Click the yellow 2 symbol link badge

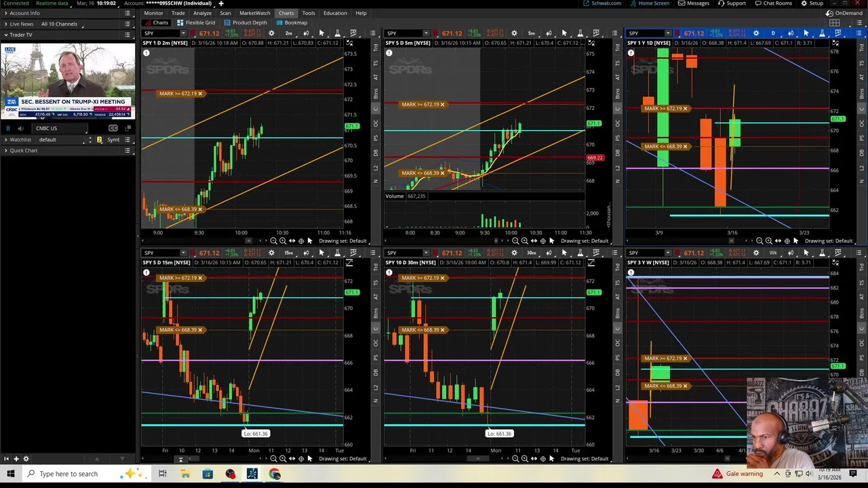pyautogui.click(x=99, y=140)
